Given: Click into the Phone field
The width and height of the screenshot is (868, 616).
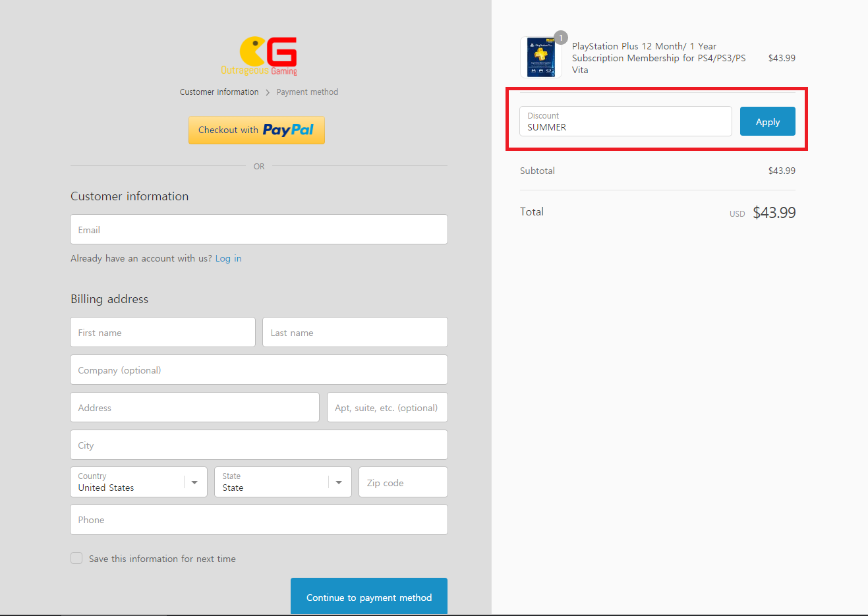Looking at the screenshot, I should pyautogui.click(x=259, y=520).
